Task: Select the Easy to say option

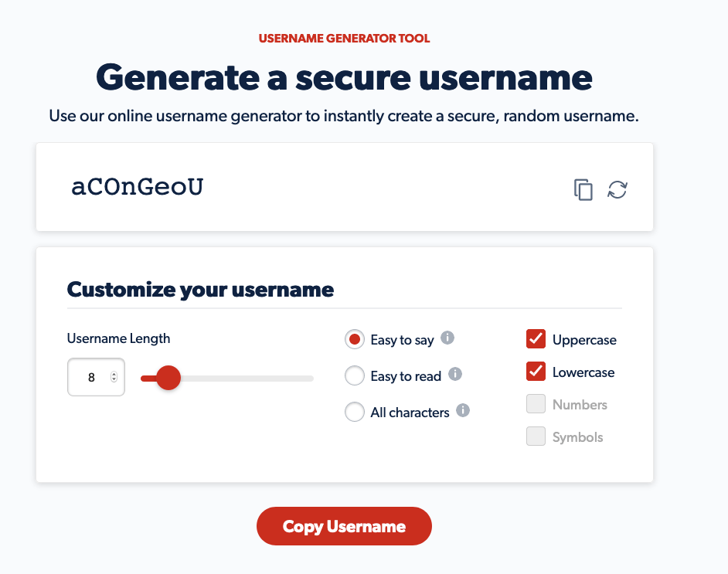Action: click(x=355, y=338)
